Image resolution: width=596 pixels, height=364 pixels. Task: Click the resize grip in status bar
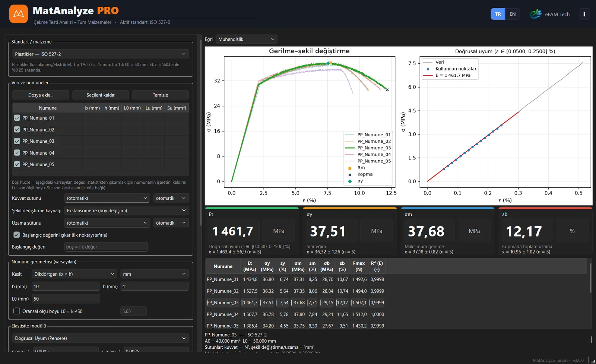coord(593,361)
